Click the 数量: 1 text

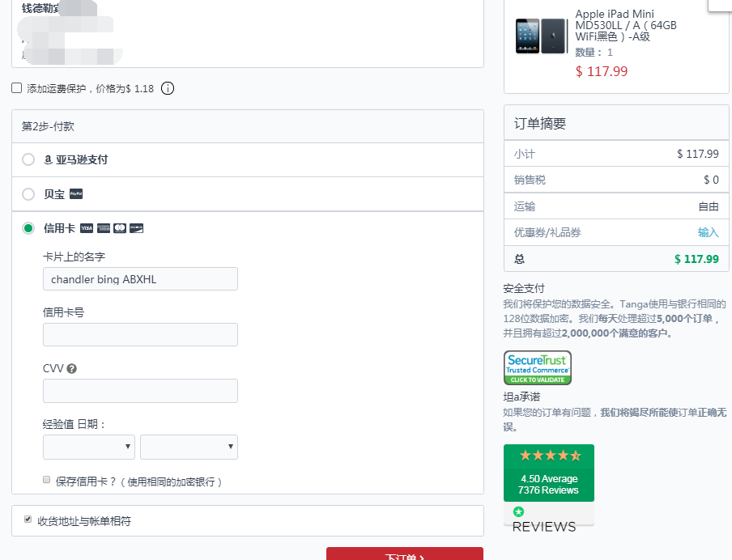pyautogui.click(x=594, y=53)
